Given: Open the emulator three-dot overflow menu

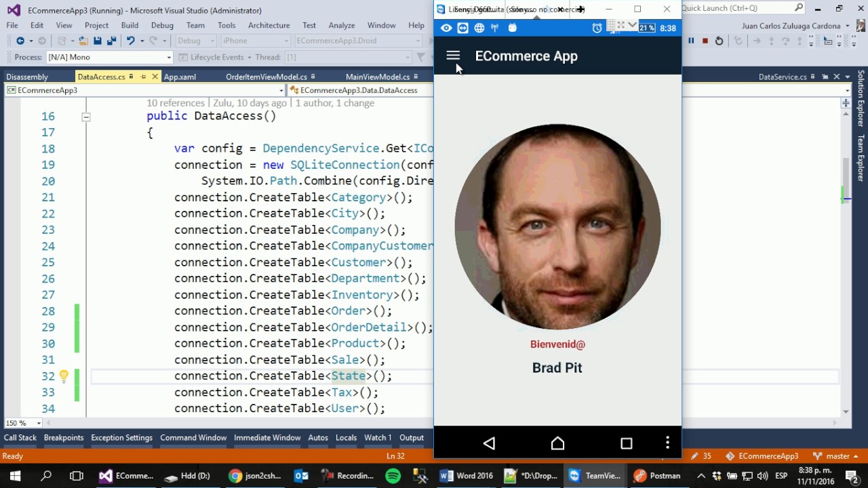Looking at the screenshot, I should point(667,443).
